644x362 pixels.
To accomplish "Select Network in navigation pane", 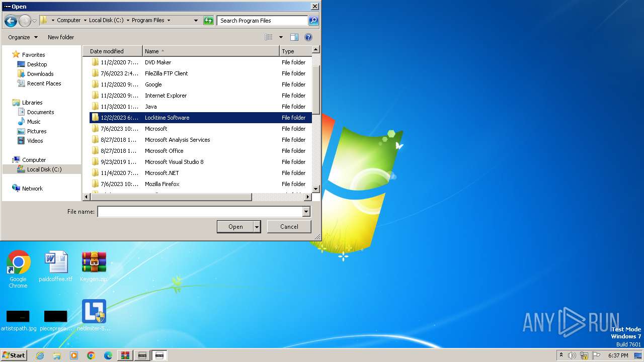I will pyautogui.click(x=32, y=189).
